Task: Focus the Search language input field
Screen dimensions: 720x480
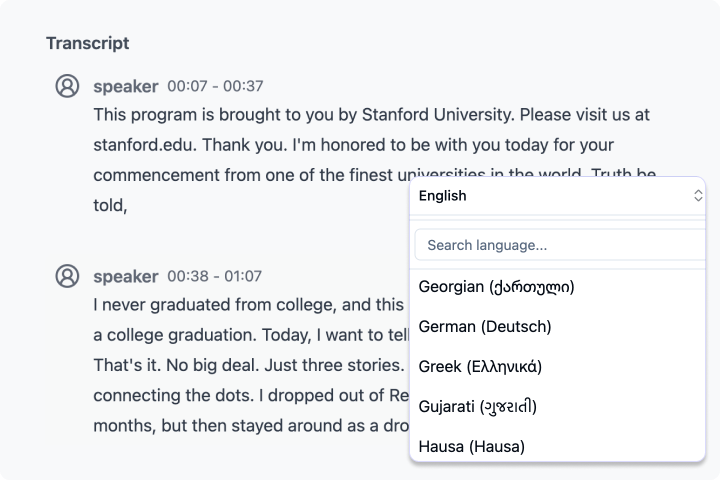Action: pyautogui.click(x=560, y=245)
